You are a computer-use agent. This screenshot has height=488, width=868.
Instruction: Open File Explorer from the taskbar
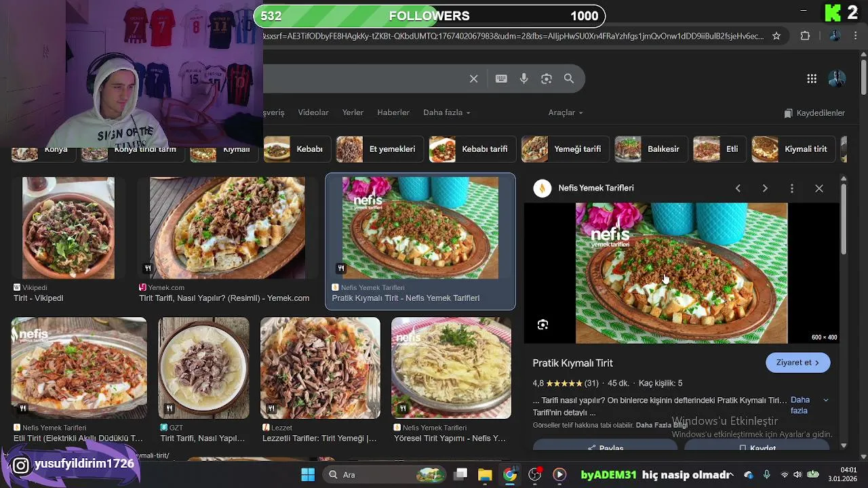pos(485,474)
